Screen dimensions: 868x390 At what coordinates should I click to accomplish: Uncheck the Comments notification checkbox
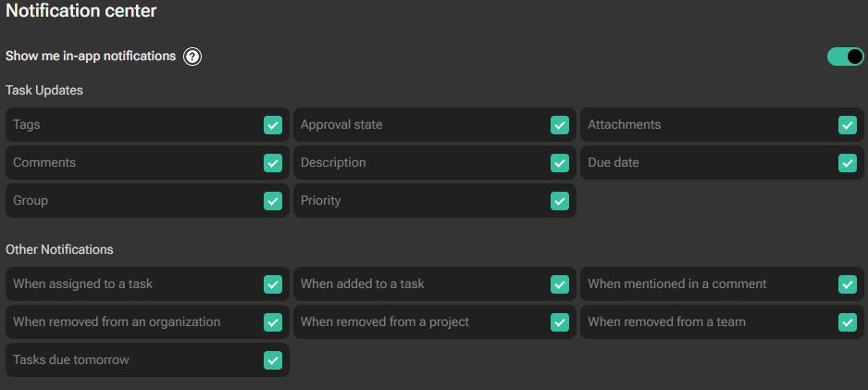coord(273,163)
